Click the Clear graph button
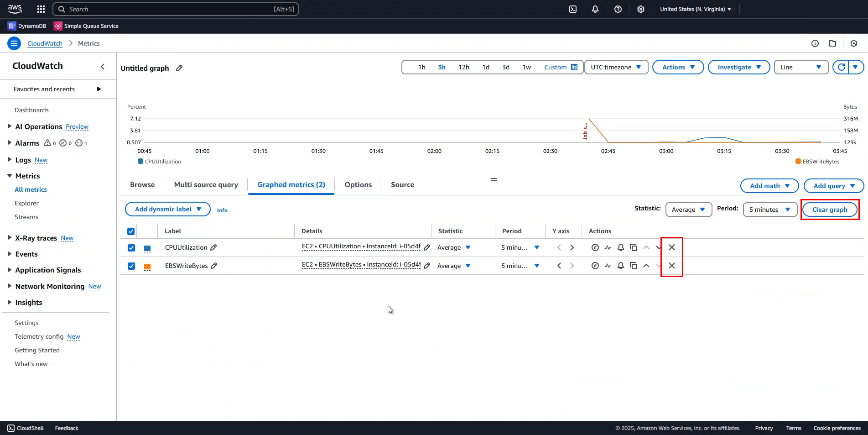 830,210
